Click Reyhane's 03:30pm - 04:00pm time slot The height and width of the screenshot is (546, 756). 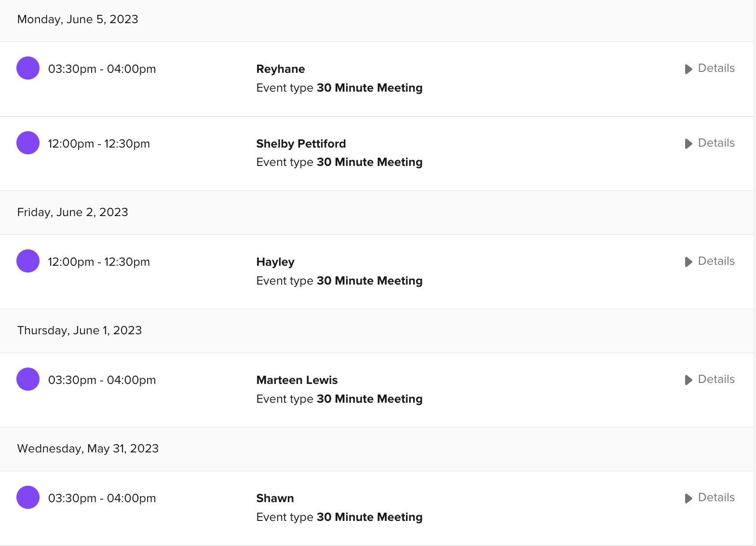(x=102, y=69)
